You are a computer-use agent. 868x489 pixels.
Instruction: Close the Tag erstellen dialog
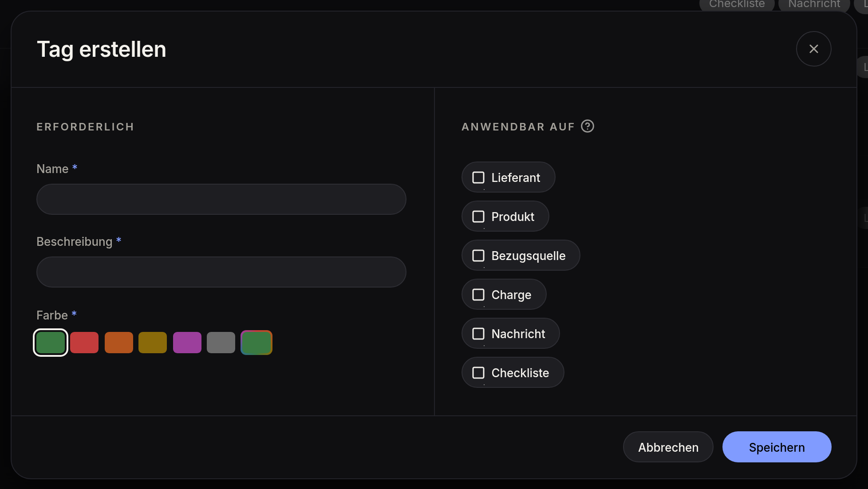tap(813, 49)
